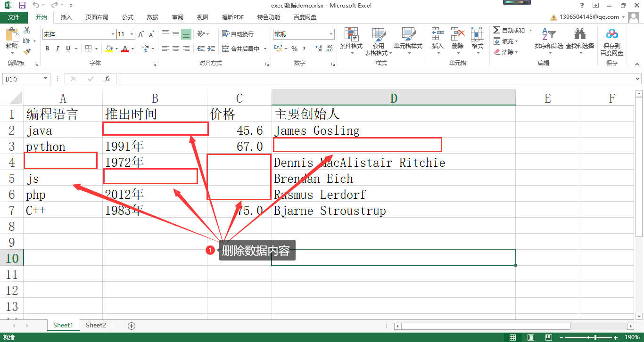Open the AutoSum dropdown arrow

pyautogui.click(x=530, y=30)
